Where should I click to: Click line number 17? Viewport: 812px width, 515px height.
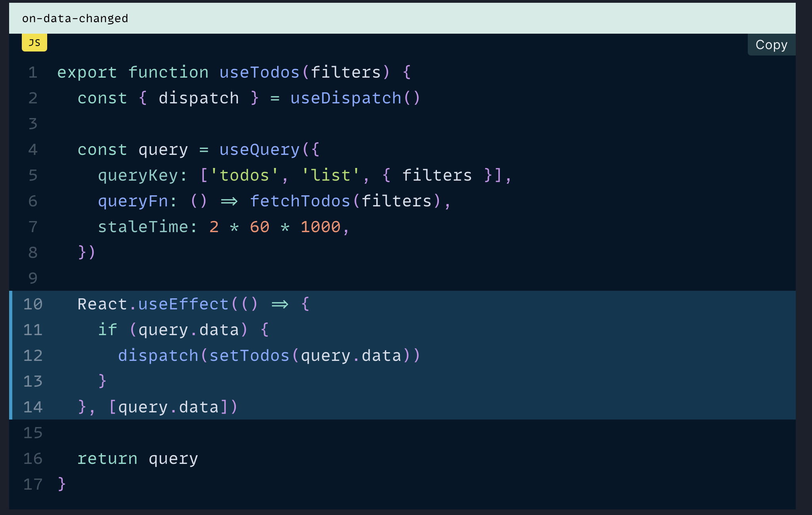click(33, 484)
